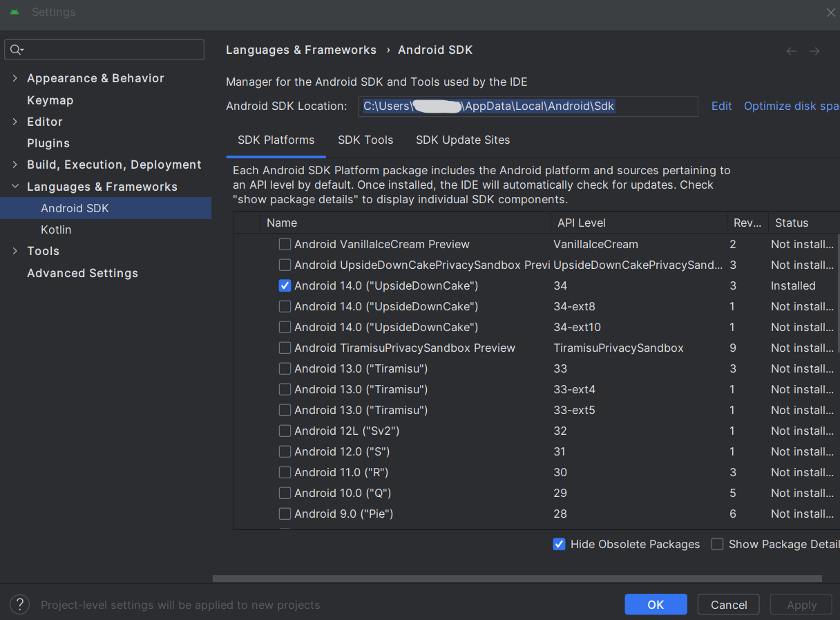Click Optimize disk space link
This screenshot has height=620, width=840.
(x=792, y=106)
